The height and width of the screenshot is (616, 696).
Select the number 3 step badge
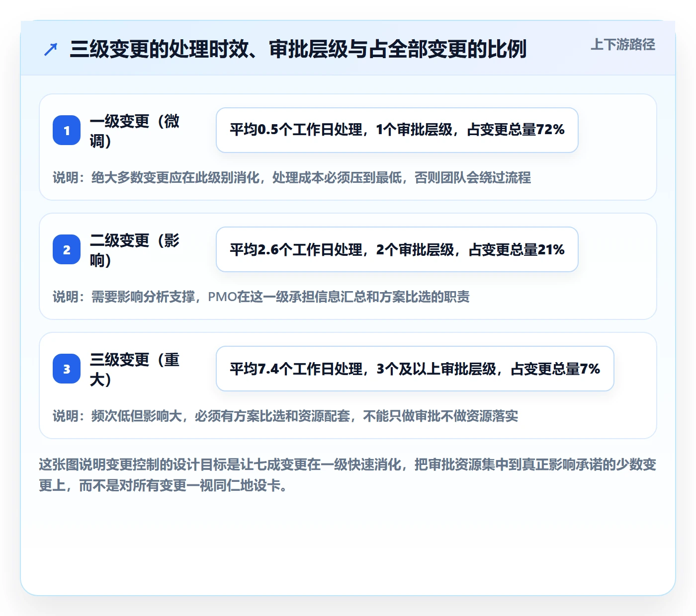tap(67, 369)
